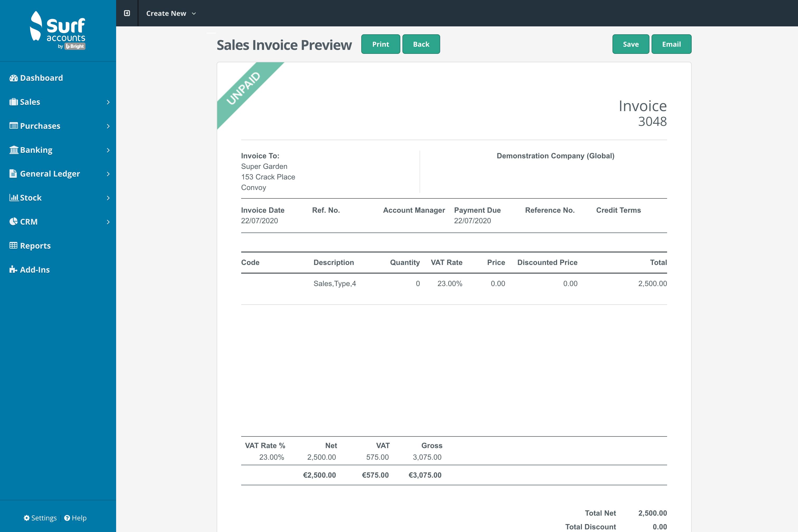Email this invoice
The image size is (798, 532).
point(671,44)
